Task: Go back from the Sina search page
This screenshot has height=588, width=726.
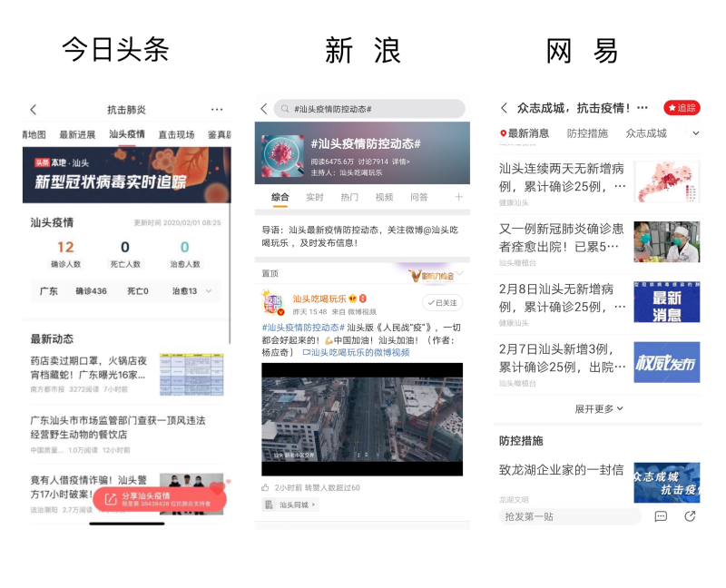Action: [264, 109]
